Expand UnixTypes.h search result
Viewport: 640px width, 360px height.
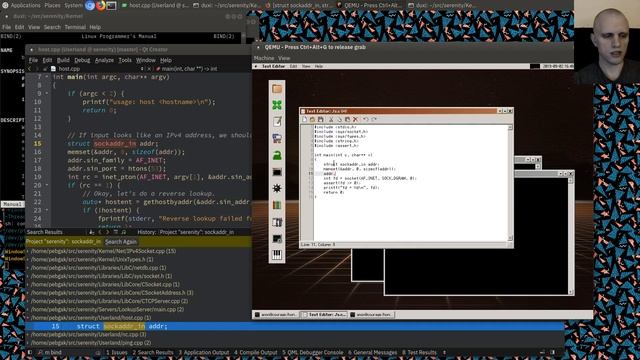(x=28, y=259)
